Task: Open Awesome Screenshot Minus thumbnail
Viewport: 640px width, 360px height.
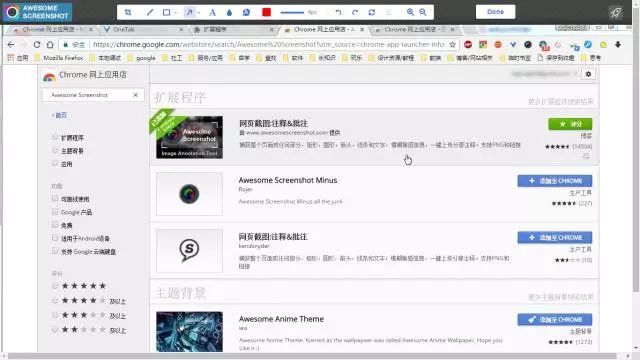Action: pyautogui.click(x=189, y=194)
